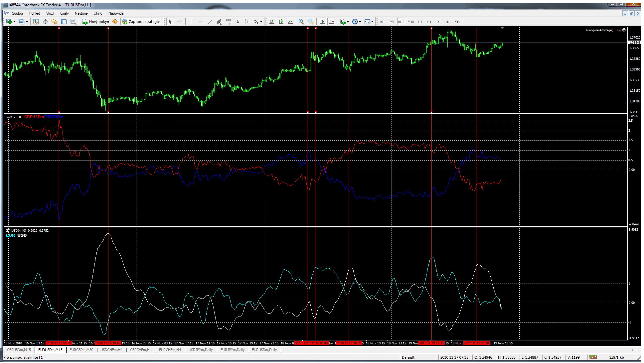
Task: Expand the chart templates dropdown
Action: (369, 22)
